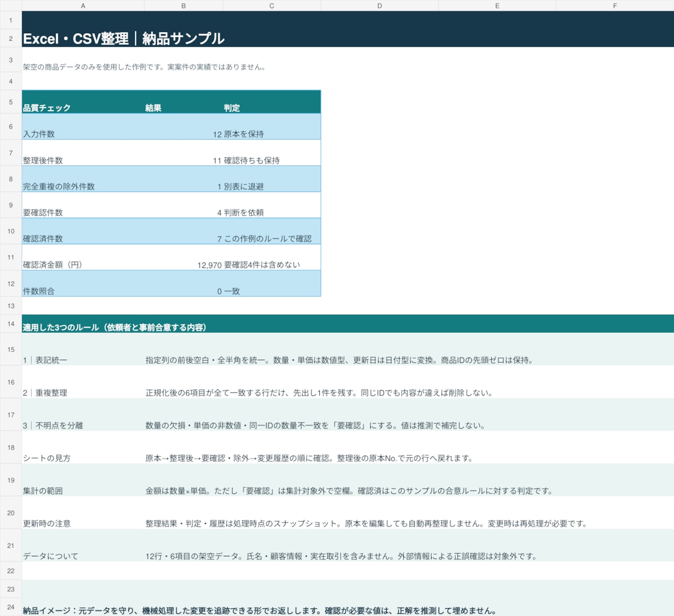Click the '2｜重複整理' cell
This screenshot has height=616, width=674.
(x=83, y=382)
